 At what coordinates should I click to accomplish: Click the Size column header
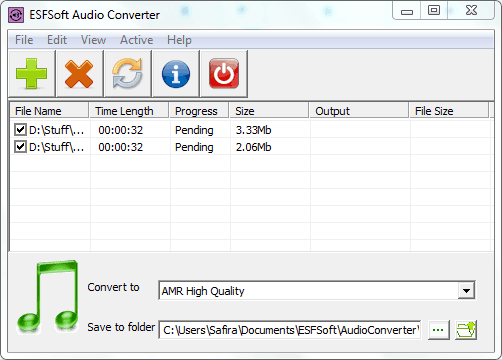click(x=269, y=111)
